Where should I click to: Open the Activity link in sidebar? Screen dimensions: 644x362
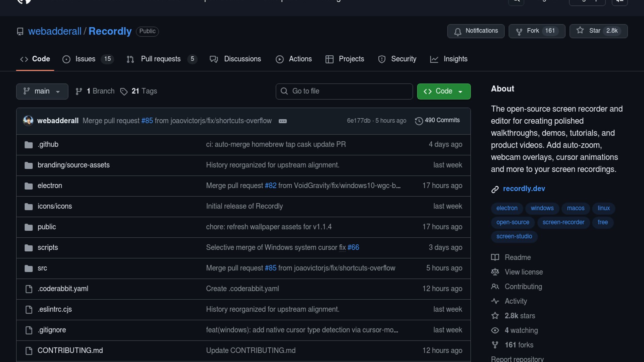516,301
